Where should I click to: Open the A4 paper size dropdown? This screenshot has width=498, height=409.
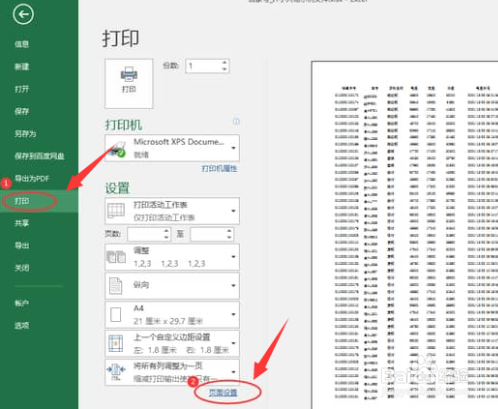tap(172, 315)
